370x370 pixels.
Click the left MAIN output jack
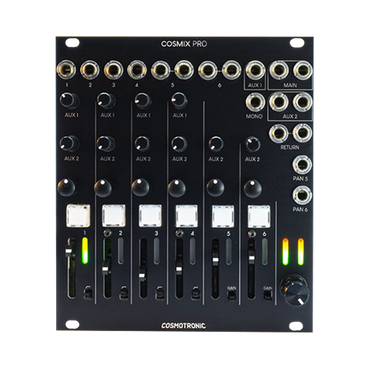click(x=279, y=70)
